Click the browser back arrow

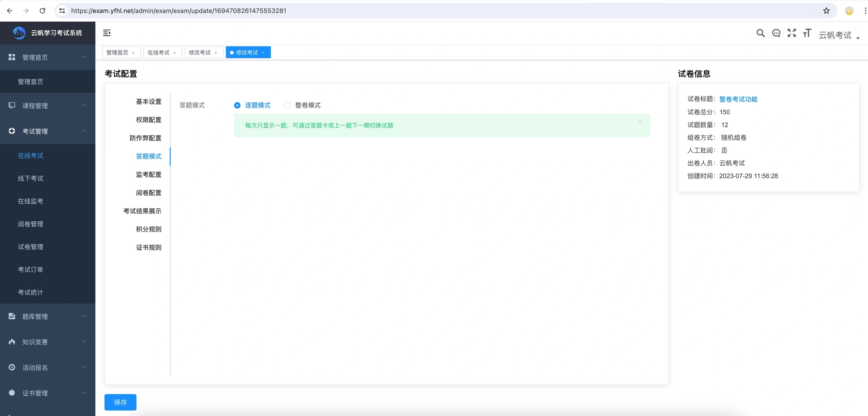[x=9, y=11]
